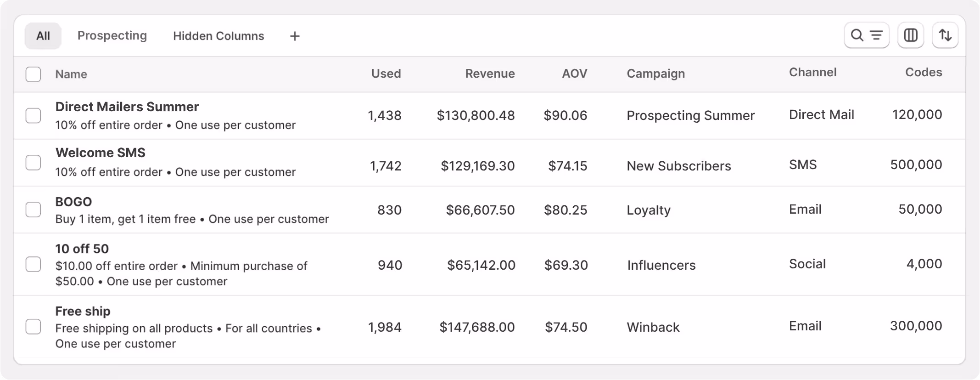Click the Campaign column header
The image size is (980, 380).
click(x=655, y=74)
